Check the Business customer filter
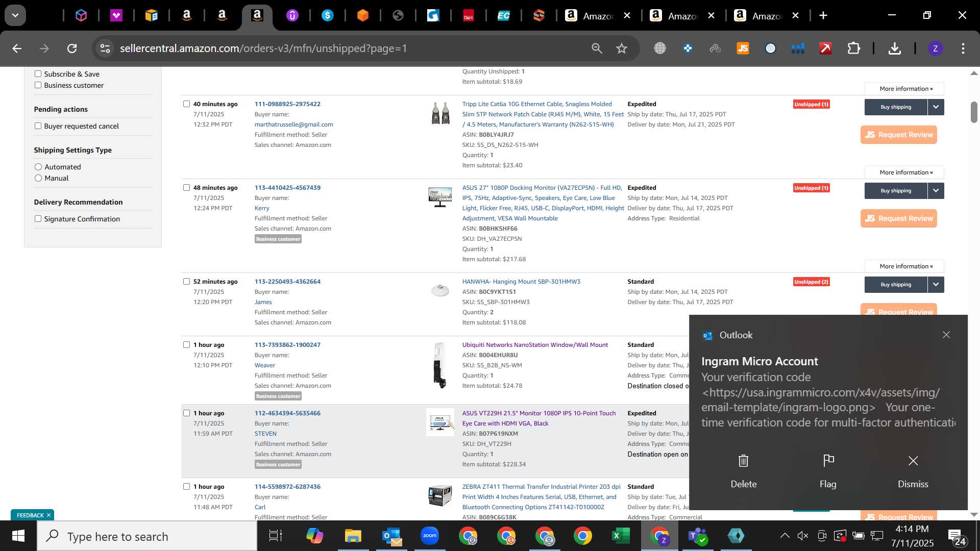This screenshot has width=980, height=551. click(x=38, y=85)
